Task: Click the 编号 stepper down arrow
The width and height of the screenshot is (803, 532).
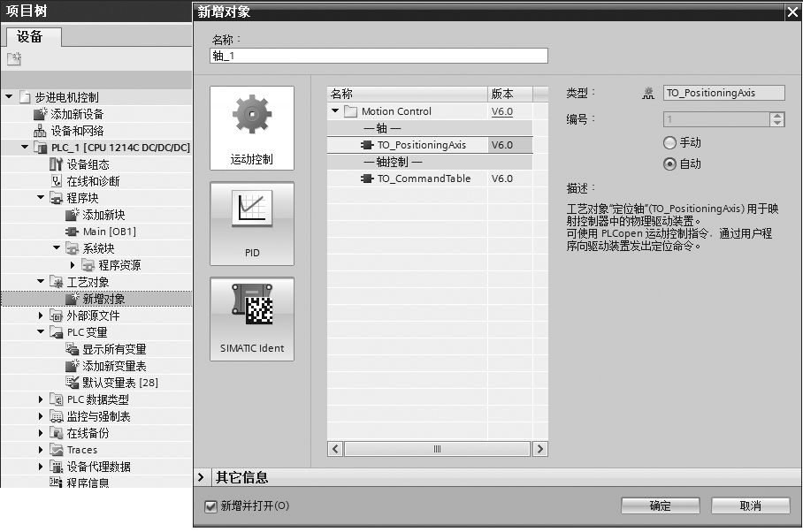Action: (776, 123)
